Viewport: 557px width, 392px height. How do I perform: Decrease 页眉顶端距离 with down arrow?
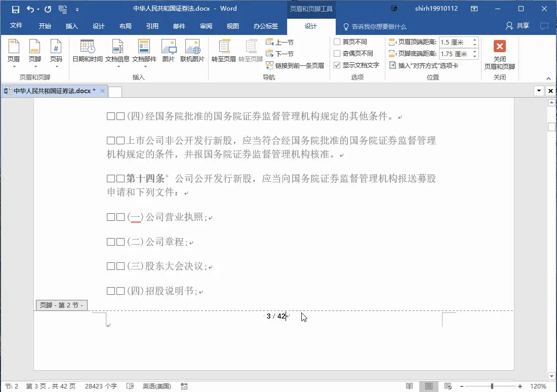coord(474,45)
